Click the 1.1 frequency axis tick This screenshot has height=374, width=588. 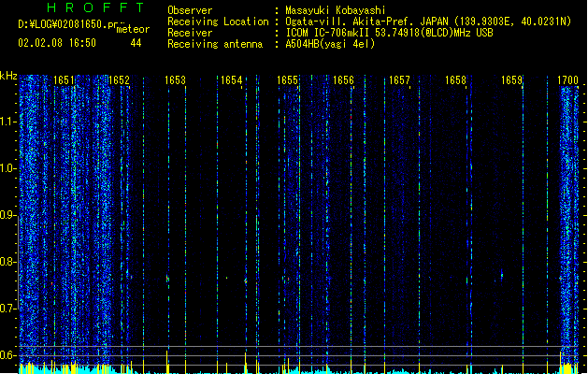[7, 122]
